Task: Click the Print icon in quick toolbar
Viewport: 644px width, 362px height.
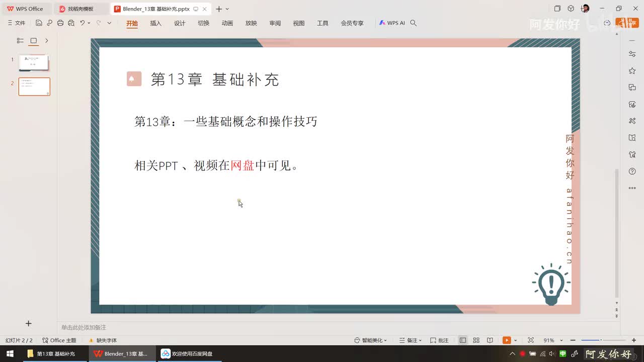Action: [x=60, y=23]
